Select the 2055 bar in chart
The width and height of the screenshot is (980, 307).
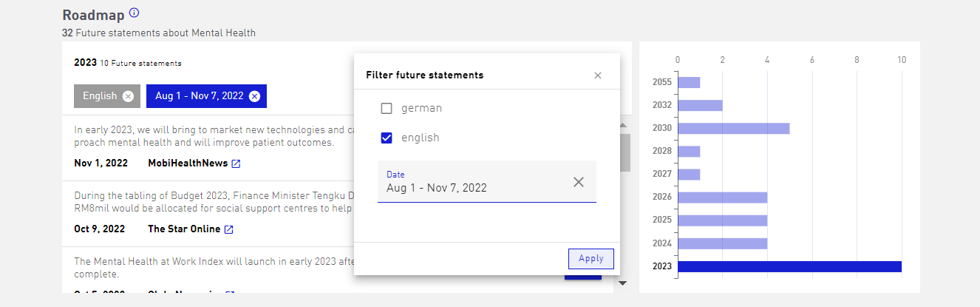[689, 82]
